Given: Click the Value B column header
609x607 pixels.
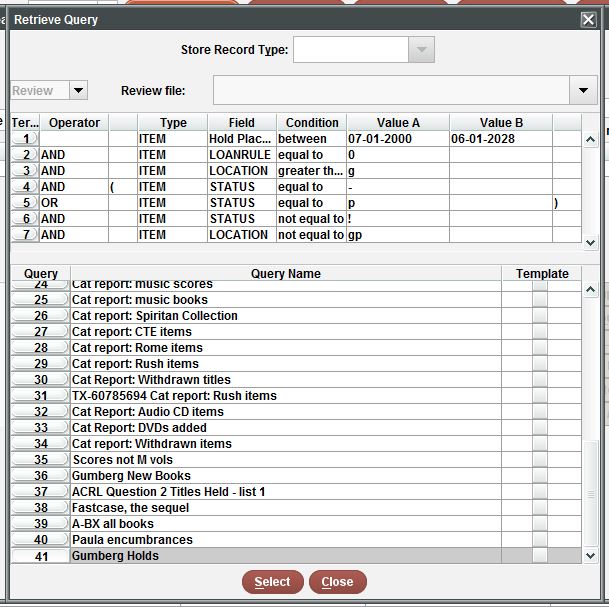Looking at the screenshot, I should (x=501, y=123).
